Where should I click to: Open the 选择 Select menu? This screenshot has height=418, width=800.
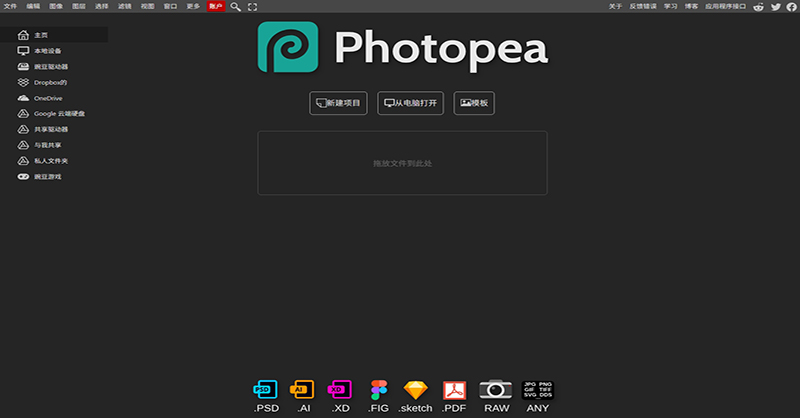tap(102, 7)
